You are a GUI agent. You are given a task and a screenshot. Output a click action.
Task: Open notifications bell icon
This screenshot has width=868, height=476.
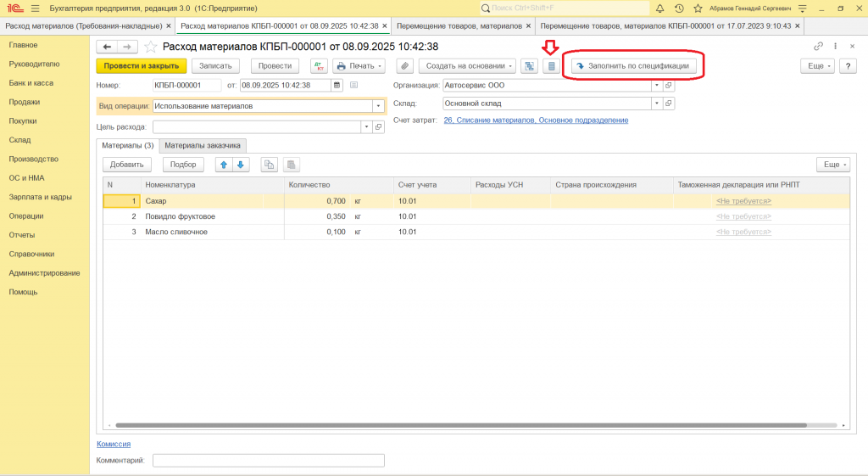pos(659,8)
